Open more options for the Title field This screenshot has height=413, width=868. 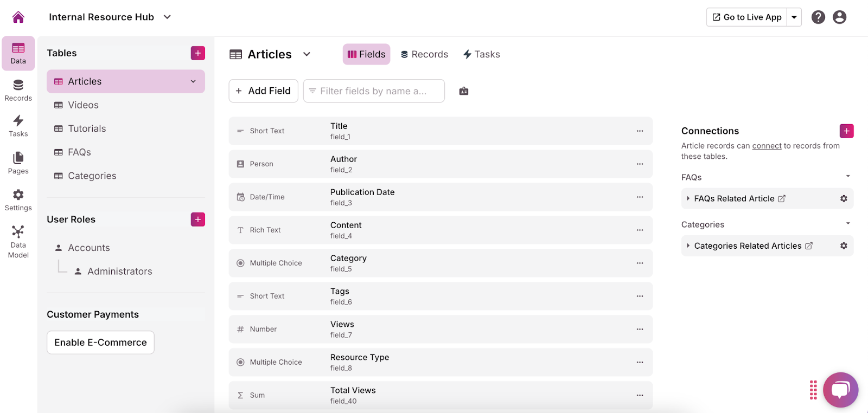click(x=640, y=131)
